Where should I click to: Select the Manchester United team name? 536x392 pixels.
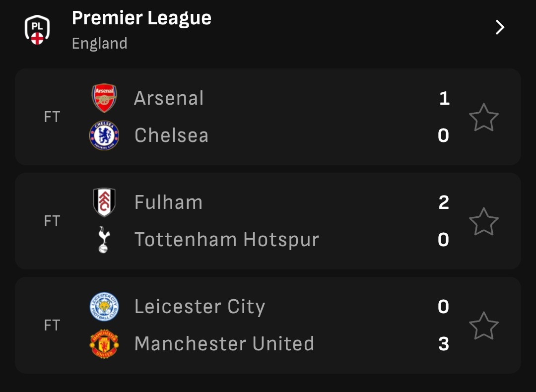224,343
